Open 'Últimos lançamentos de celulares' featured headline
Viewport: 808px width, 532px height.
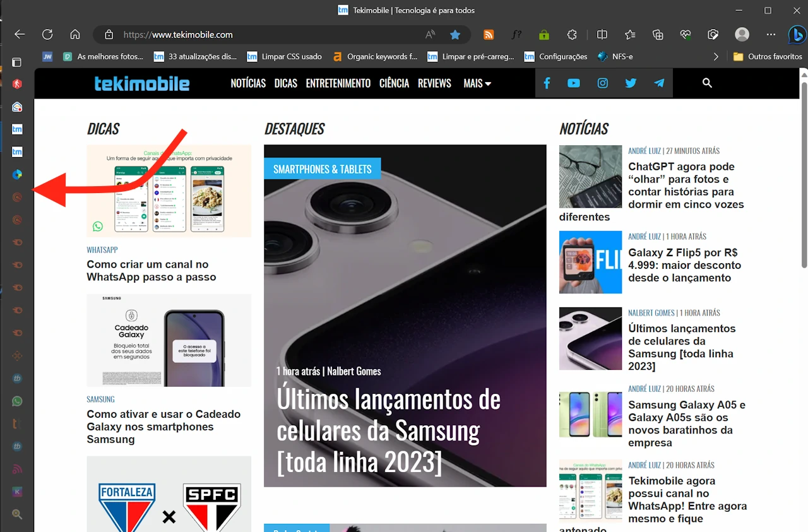pos(389,431)
